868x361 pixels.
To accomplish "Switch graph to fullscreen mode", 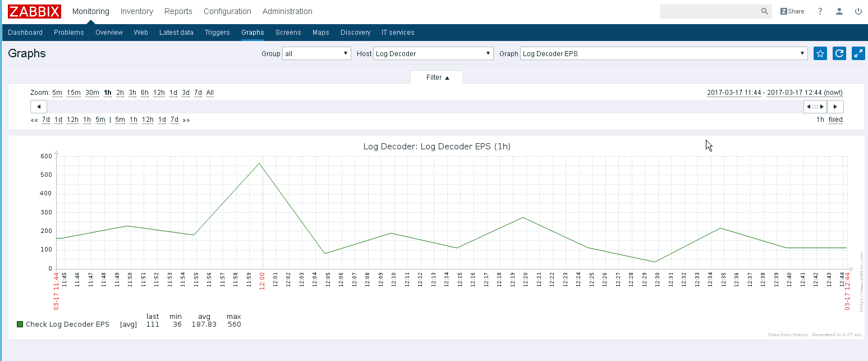I will coord(858,53).
